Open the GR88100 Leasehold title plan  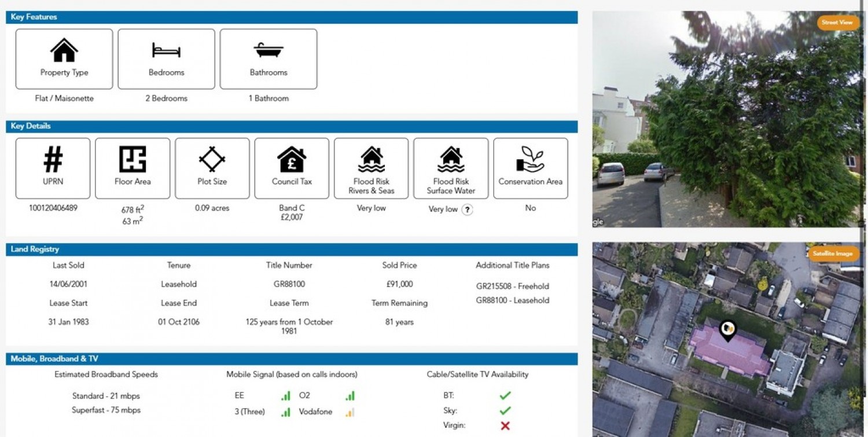pyautogui.click(x=512, y=300)
